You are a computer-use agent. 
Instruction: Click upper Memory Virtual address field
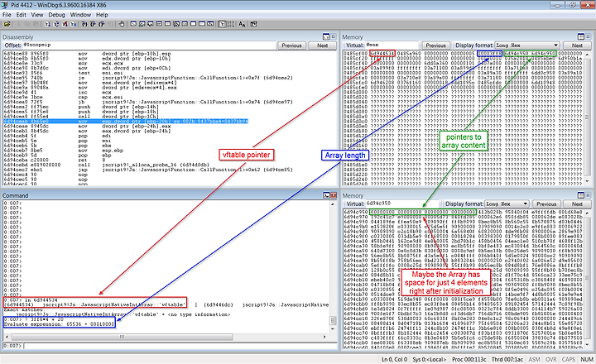click(392, 45)
